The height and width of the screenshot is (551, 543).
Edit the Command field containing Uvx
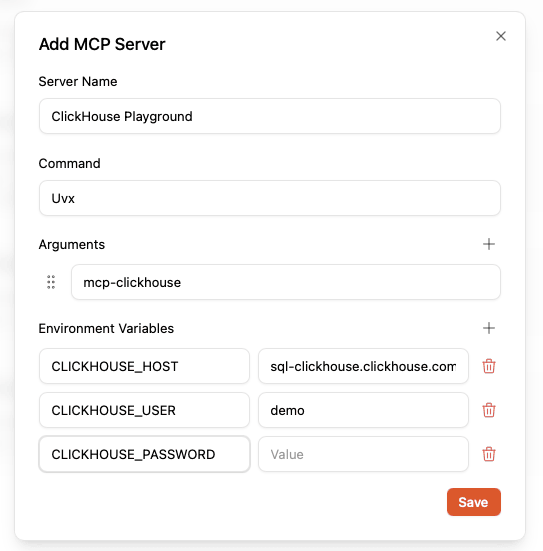pyautogui.click(x=270, y=198)
